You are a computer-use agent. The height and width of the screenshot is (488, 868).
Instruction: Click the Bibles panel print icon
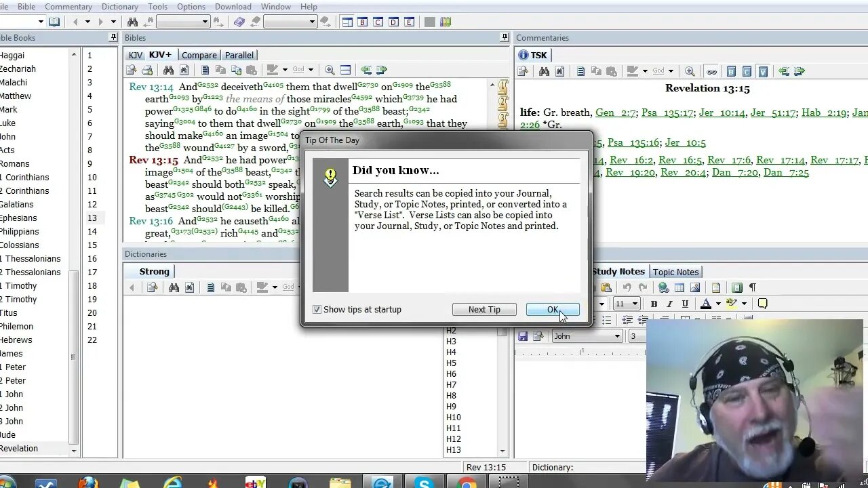point(147,70)
